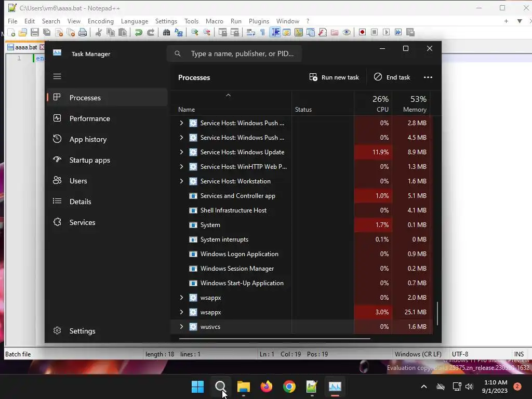This screenshot has height=399, width=532.
Task: Click the Save All icon in Notepad++ toolbar
Action: pyautogui.click(x=46, y=33)
